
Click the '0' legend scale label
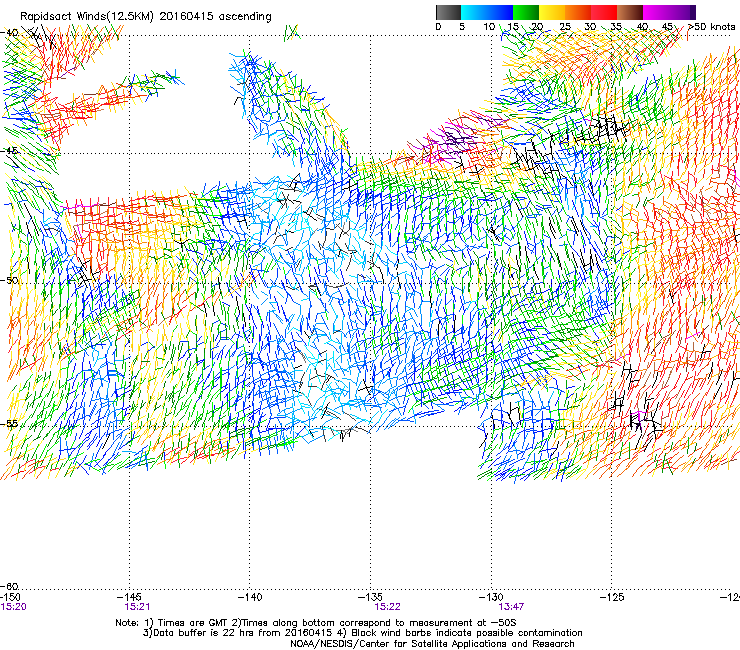(438, 27)
